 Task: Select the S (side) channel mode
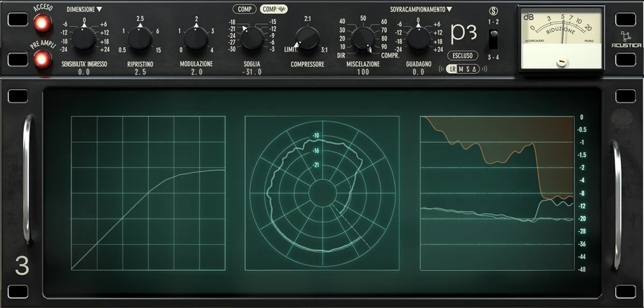(468, 70)
